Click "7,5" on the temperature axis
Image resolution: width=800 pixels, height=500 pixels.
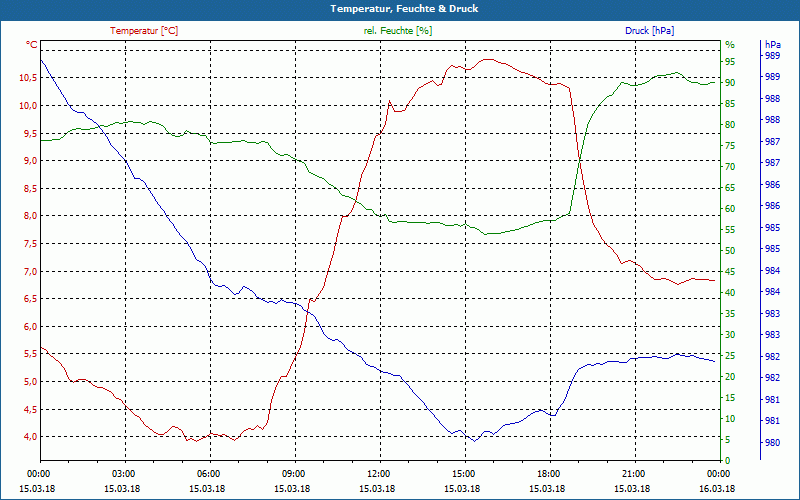pos(31,243)
